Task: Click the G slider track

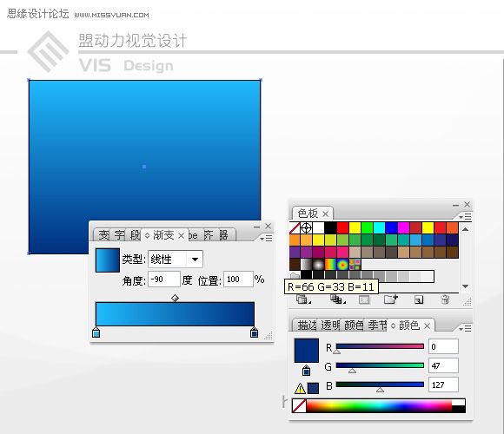Action: (380, 365)
